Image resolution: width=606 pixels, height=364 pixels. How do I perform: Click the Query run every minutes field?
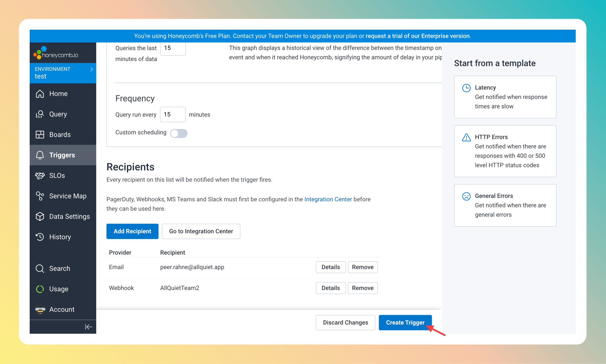click(x=173, y=115)
